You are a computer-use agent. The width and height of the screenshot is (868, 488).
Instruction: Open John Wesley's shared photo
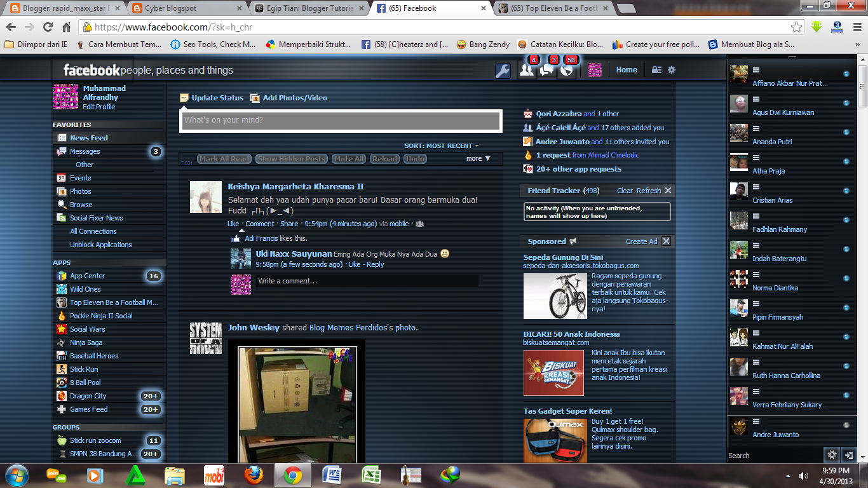(x=297, y=401)
